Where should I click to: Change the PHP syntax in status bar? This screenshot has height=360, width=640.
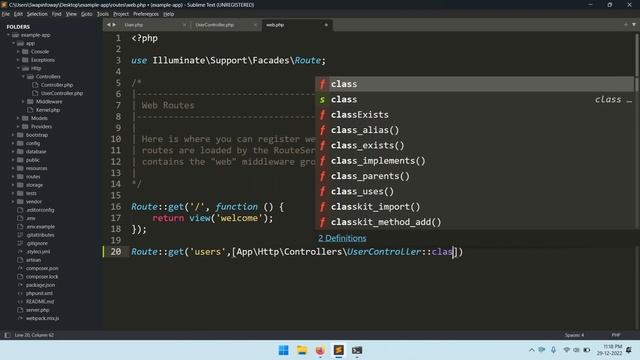pyautogui.click(x=616, y=335)
